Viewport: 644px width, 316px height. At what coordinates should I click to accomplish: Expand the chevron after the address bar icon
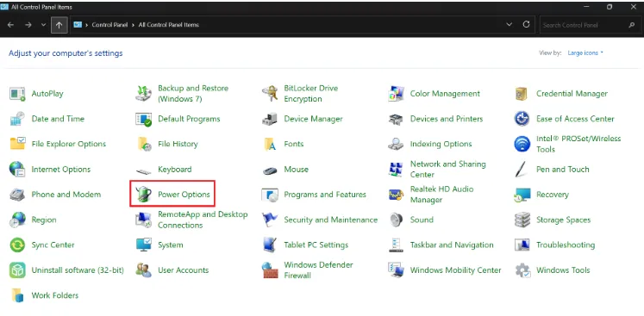(87, 25)
